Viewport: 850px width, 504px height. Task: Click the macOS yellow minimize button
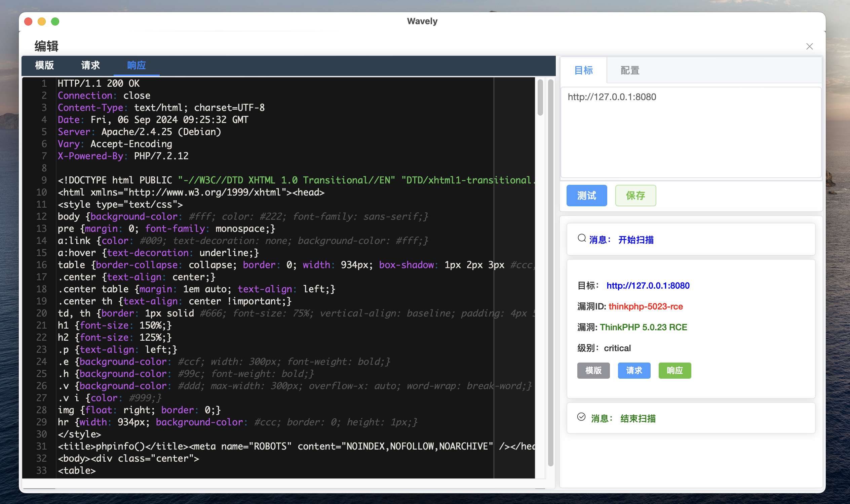[x=41, y=21]
